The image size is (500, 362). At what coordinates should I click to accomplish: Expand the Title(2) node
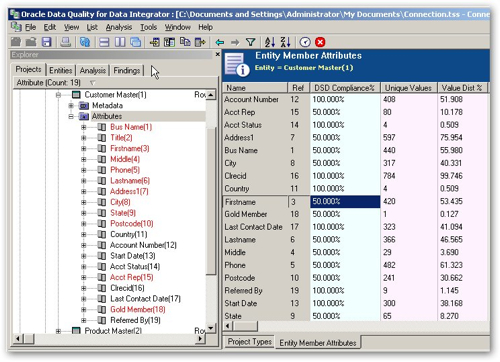(x=84, y=138)
